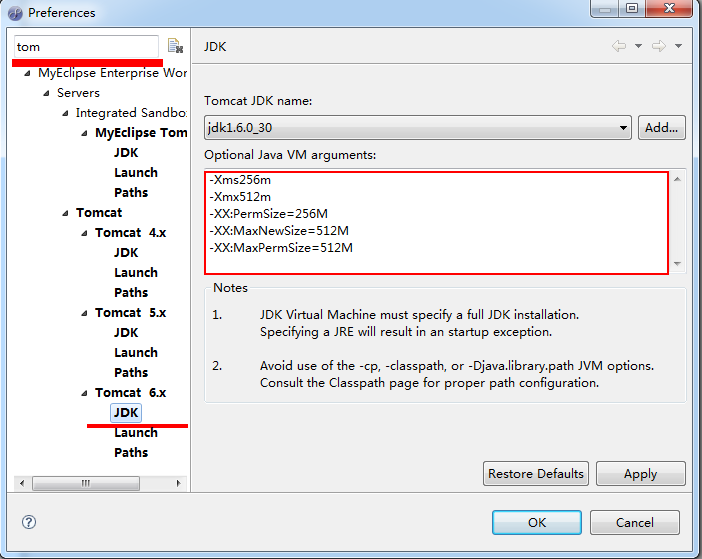This screenshot has width=702, height=559.
Task: Collapse the Tomcat parent node
Action: [65, 213]
